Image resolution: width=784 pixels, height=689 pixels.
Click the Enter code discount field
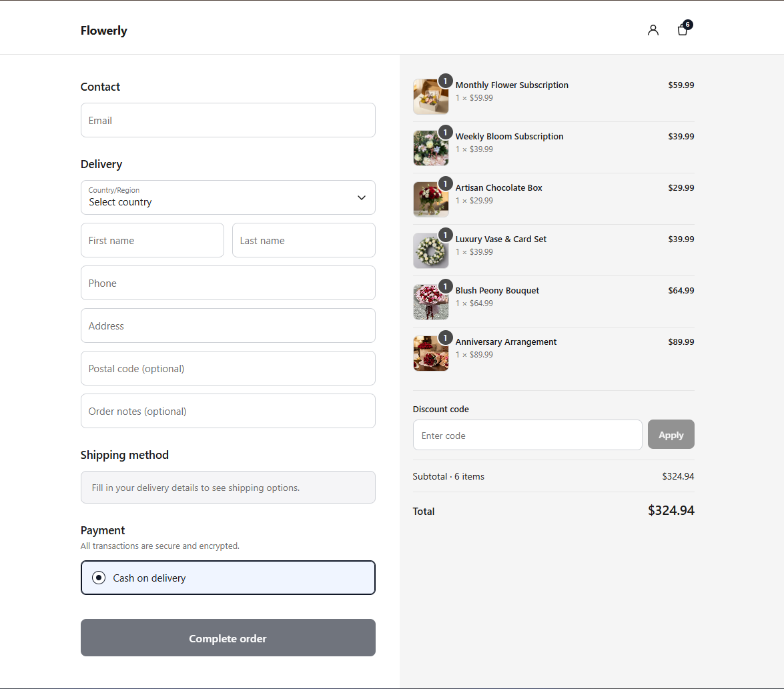pyautogui.click(x=528, y=435)
